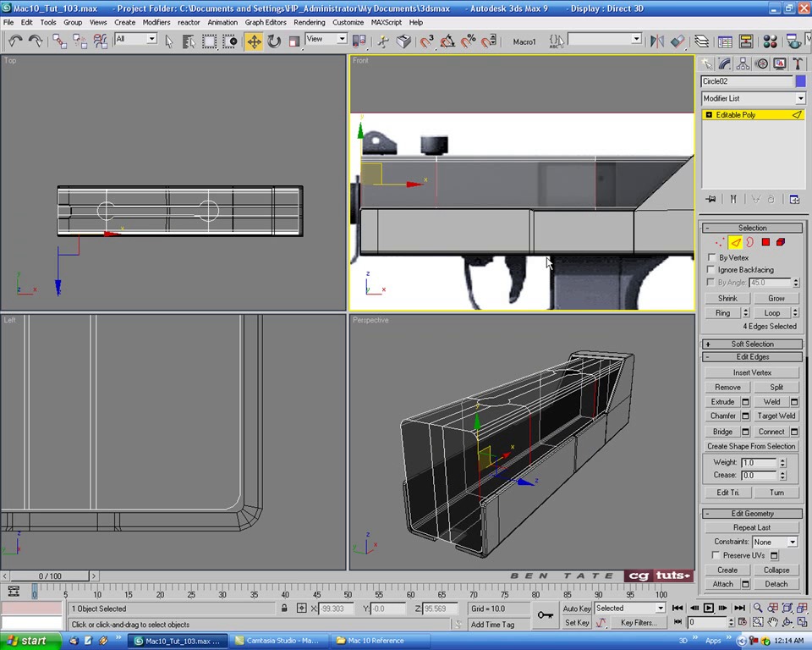Click the time slider 0/100 handle
The width and height of the screenshot is (812, 650).
pyautogui.click(x=50, y=576)
